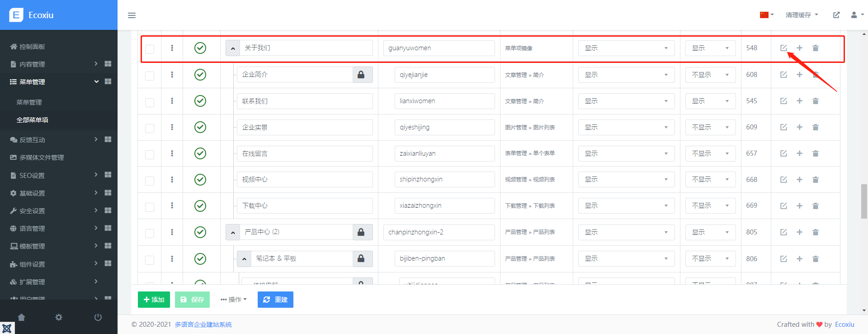Viewport: 868px width, 334px height.
Task: Open three-dot row menu for 视频中心
Action: tap(172, 180)
